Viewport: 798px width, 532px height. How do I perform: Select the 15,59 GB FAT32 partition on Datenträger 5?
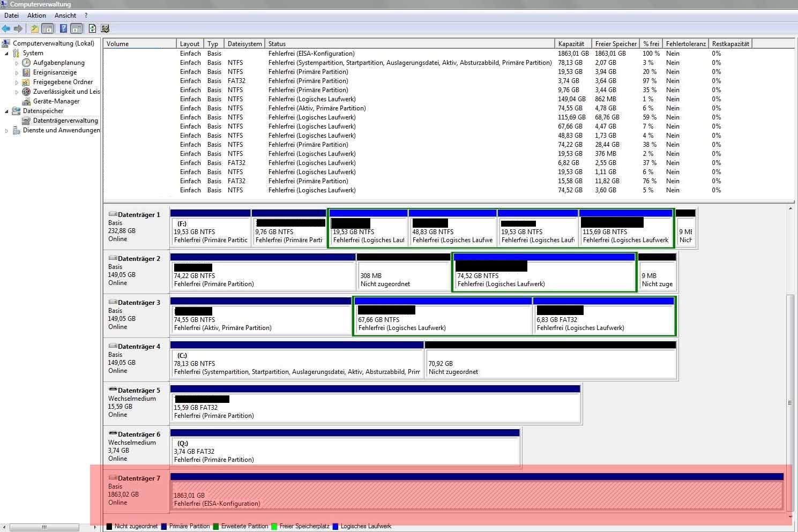(x=375, y=403)
